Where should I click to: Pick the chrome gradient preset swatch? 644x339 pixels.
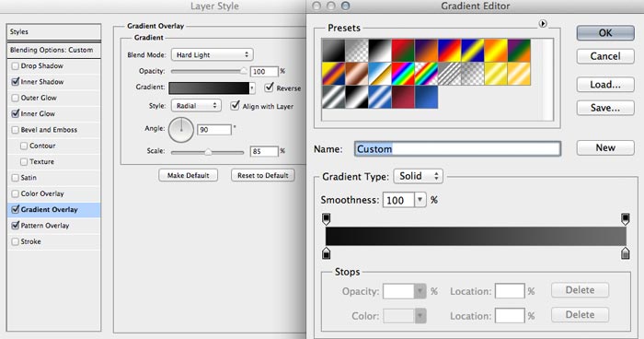379,74
